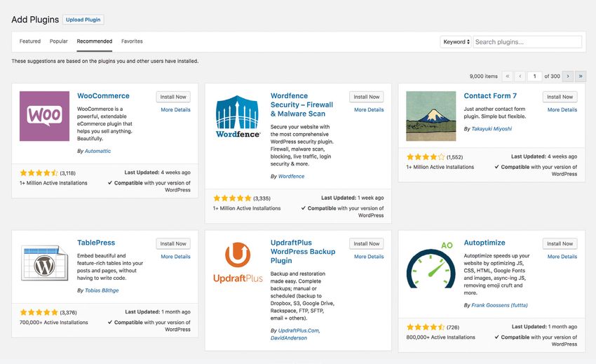Viewport: 596px width, 364px height.
Task: Click the Autoptimize speedometer icon
Action: tap(431, 265)
